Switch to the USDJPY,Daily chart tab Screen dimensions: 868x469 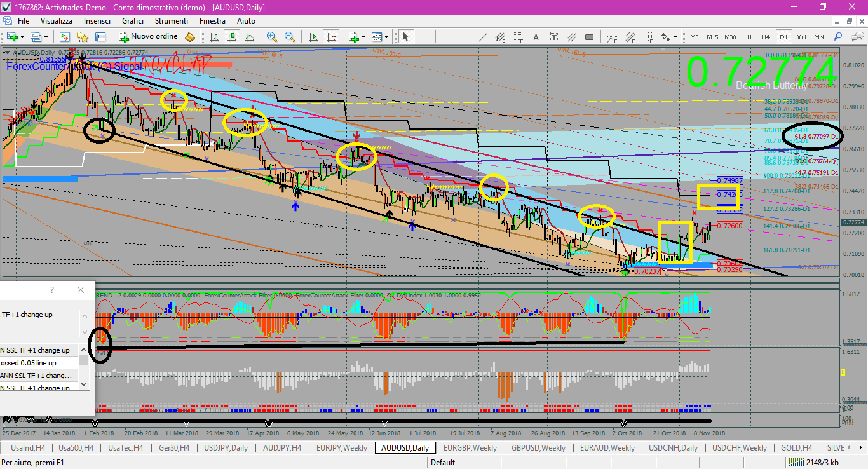coord(226,448)
